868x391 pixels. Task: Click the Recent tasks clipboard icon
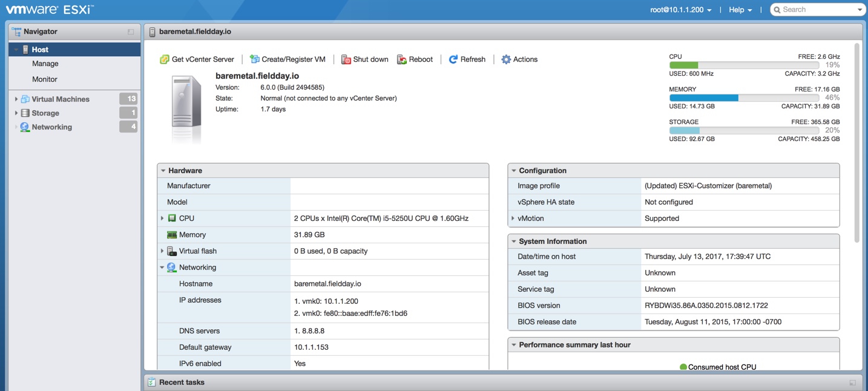[x=152, y=383]
